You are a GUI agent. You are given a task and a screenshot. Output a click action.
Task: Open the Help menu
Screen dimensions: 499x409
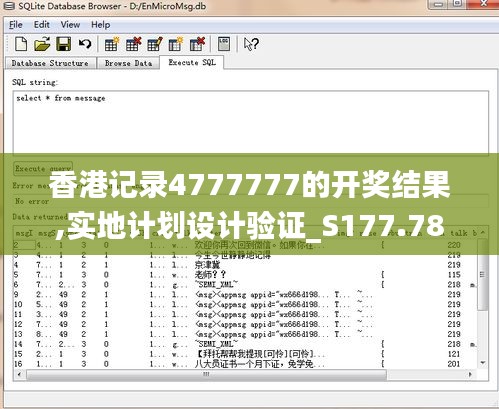click(x=101, y=25)
